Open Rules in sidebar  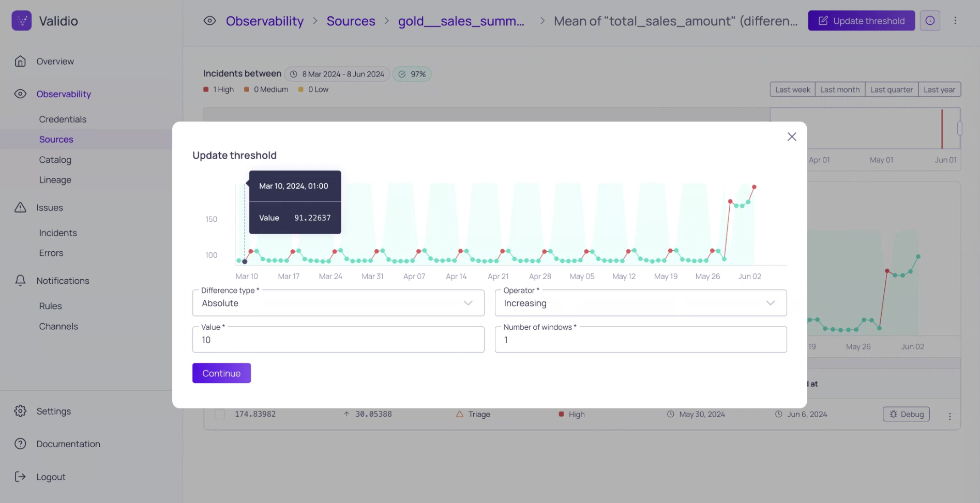point(51,306)
